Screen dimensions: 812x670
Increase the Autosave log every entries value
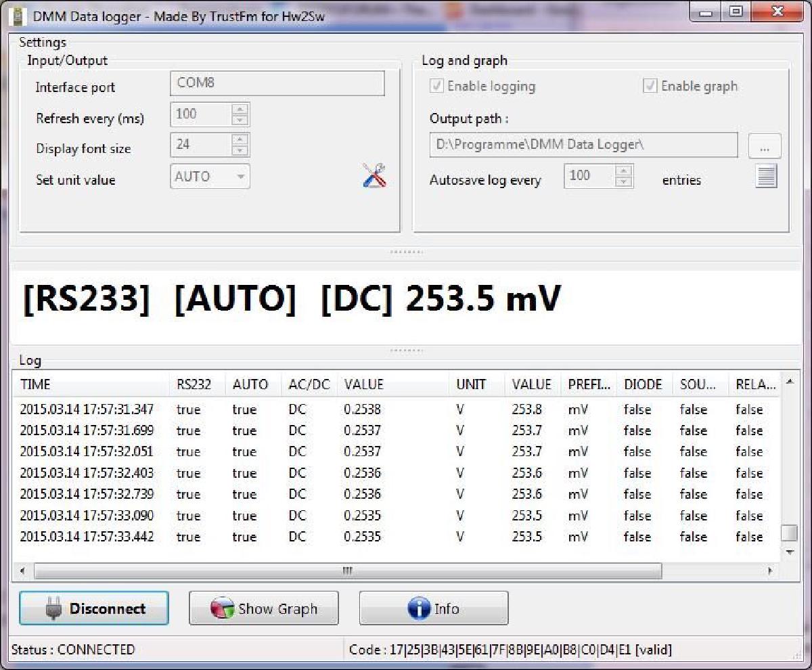tap(624, 171)
